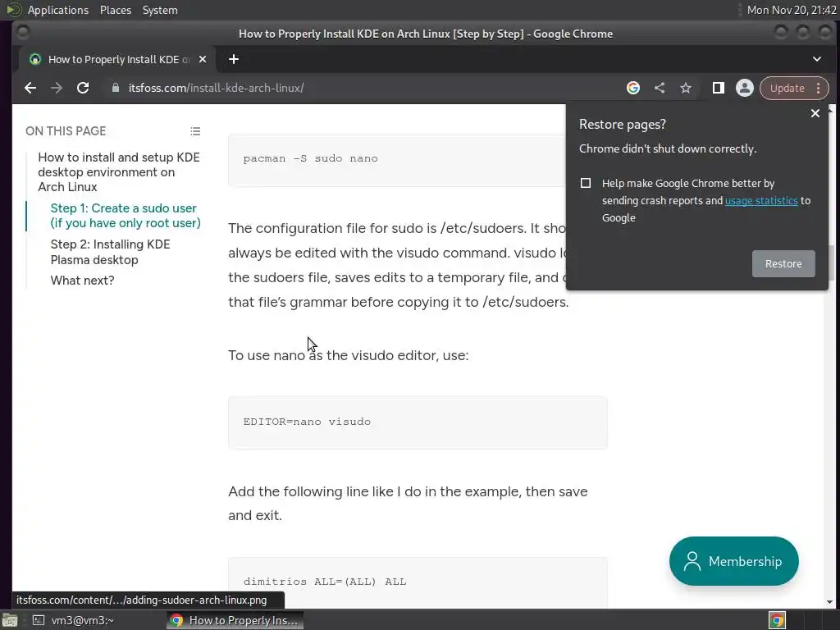840x630 pixels.
Task: Switch to the vm3@vm3 terminal taskbar item
Action: [73, 620]
